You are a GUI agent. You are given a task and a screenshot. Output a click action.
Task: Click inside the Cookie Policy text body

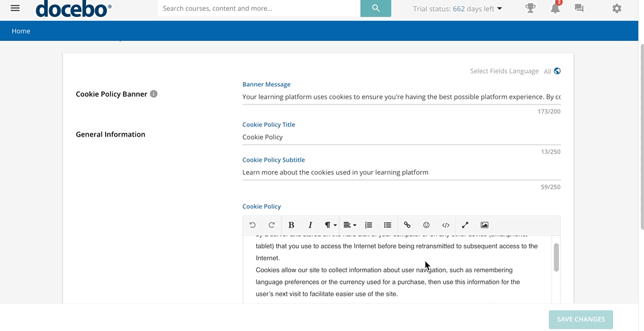[x=397, y=270]
